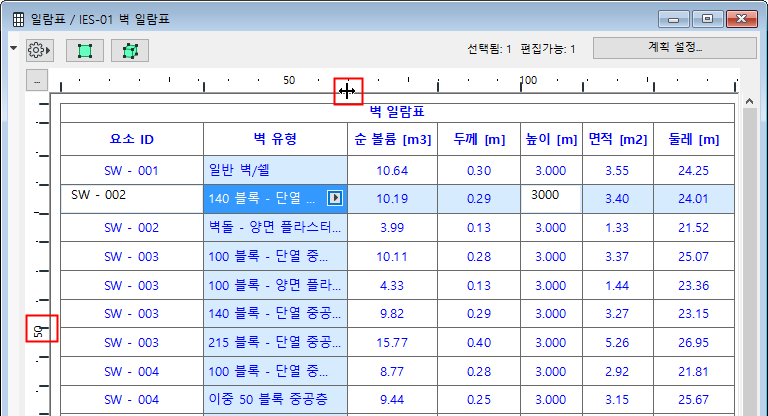The width and height of the screenshot is (768, 416).
Task: Open the schedule settings gear menu
Action: 40,50
